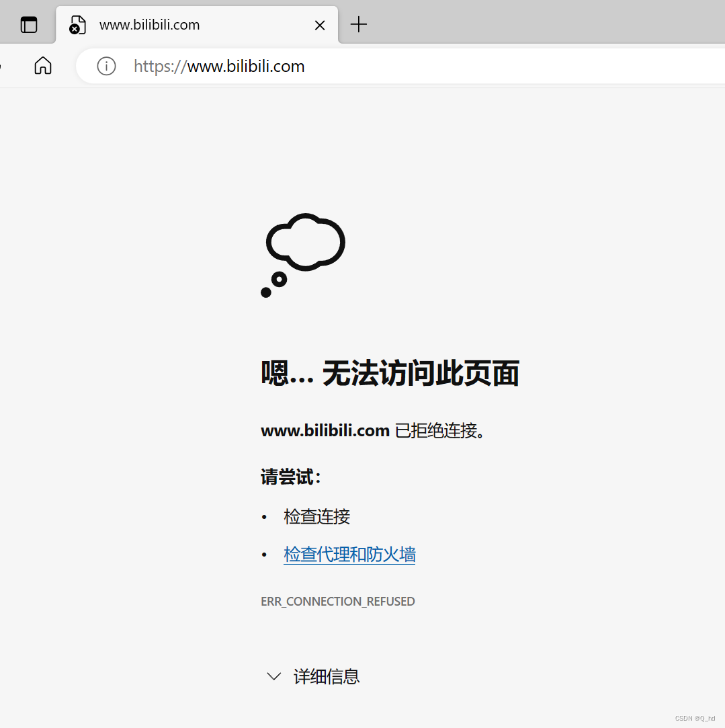
Task: Open 检查代理和防火墙 link
Action: click(x=349, y=555)
